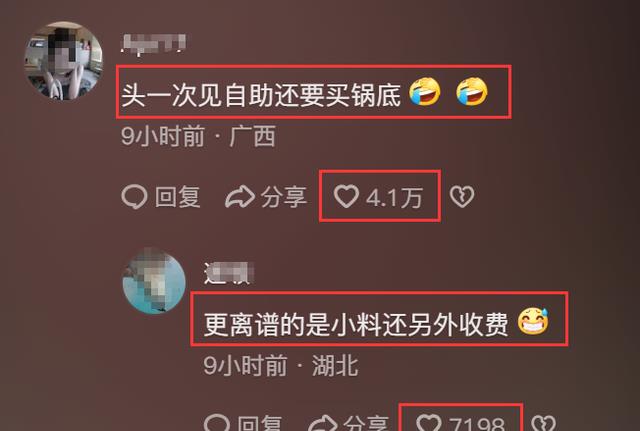The width and height of the screenshot is (640, 431).
Task: Click the 回复 text under first comment
Action: click(x=178, y=197)
